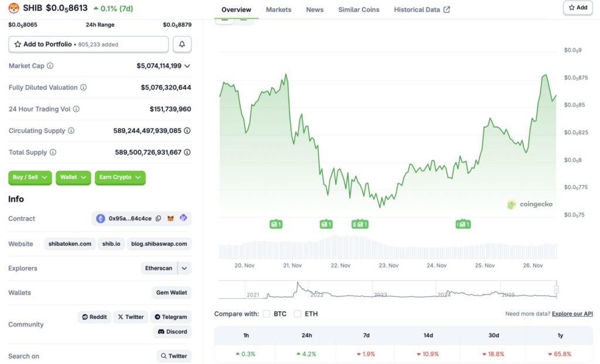Open the first green announcement marker below chart

[275, 224]
